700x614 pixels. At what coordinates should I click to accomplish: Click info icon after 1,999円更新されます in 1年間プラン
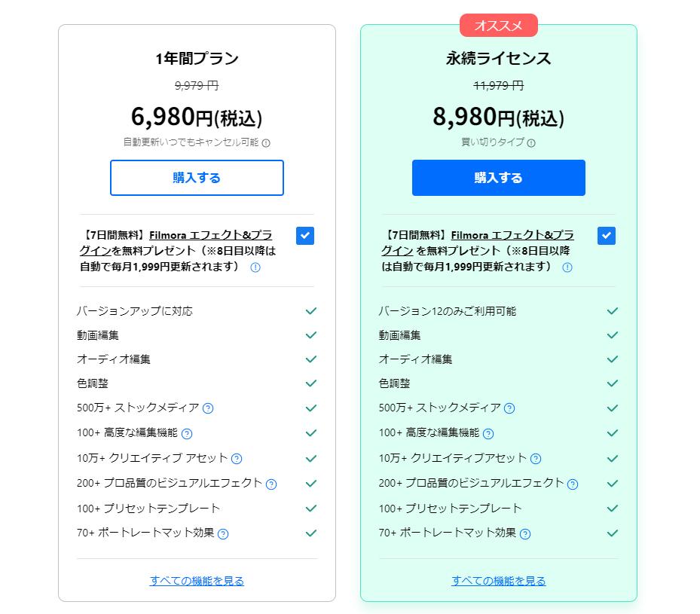pos(255,267)
